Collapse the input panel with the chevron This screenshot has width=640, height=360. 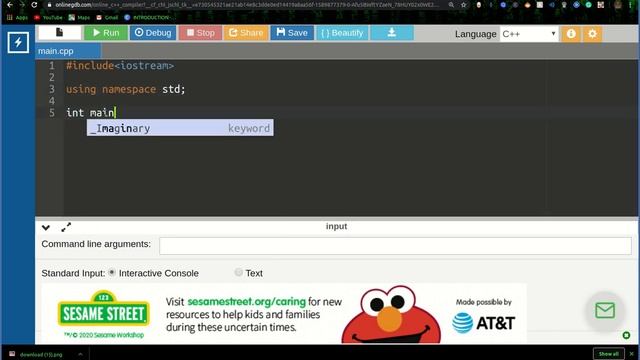tap(46, 227)
